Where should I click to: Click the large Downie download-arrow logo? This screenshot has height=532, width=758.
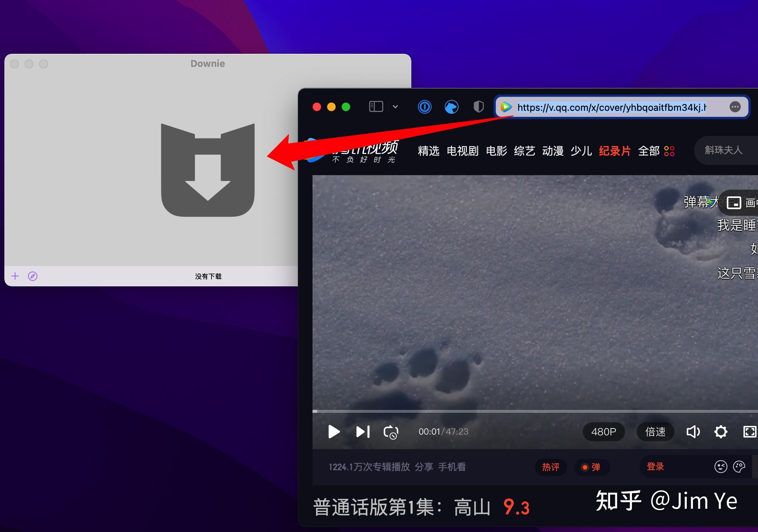208,170
